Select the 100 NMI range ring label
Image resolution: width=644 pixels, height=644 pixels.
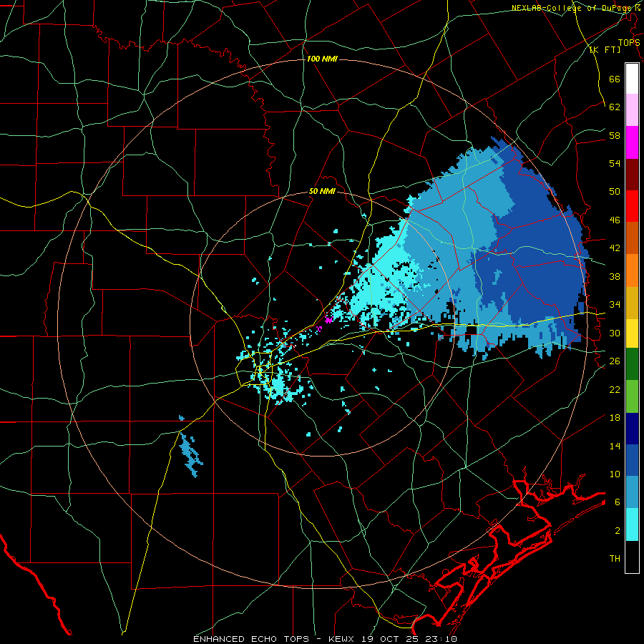click(x=322, y=59)
